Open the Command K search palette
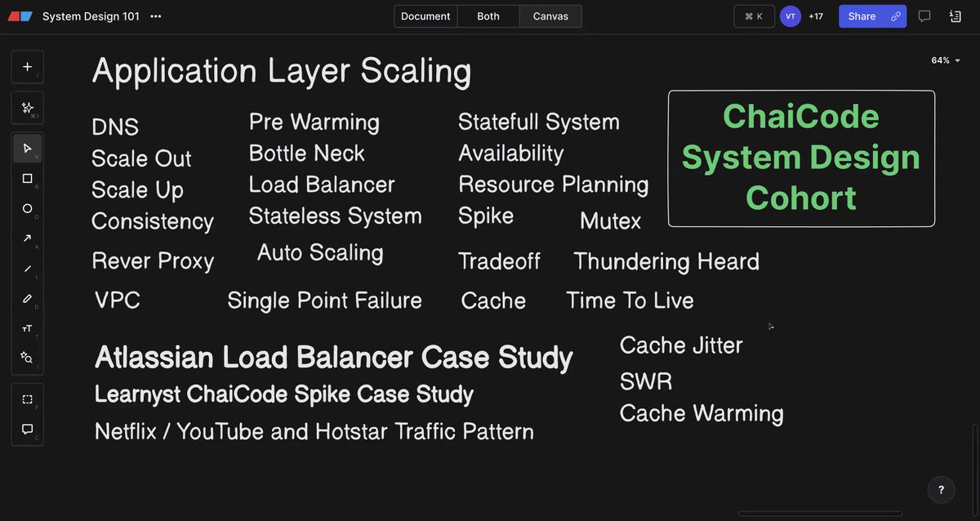 (x=754, y=16)
